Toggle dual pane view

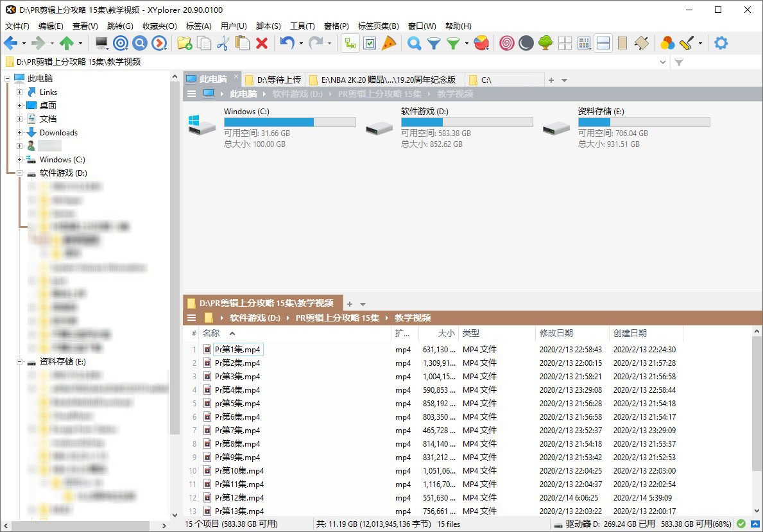point(604,44)
